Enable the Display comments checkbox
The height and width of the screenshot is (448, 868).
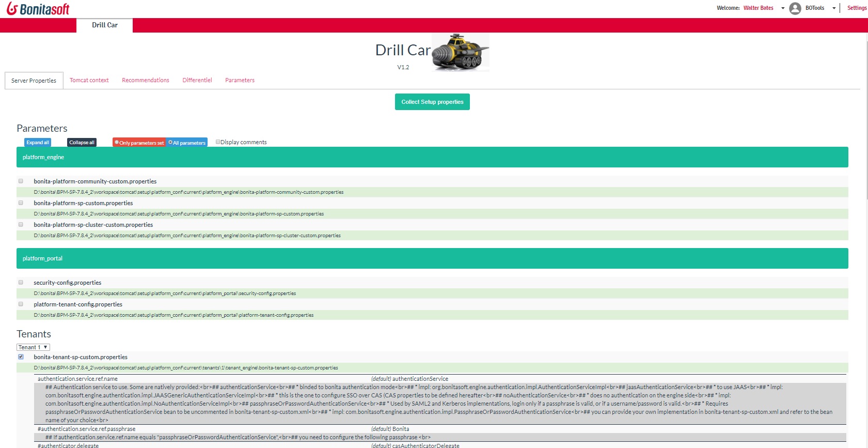coord(218,142)
